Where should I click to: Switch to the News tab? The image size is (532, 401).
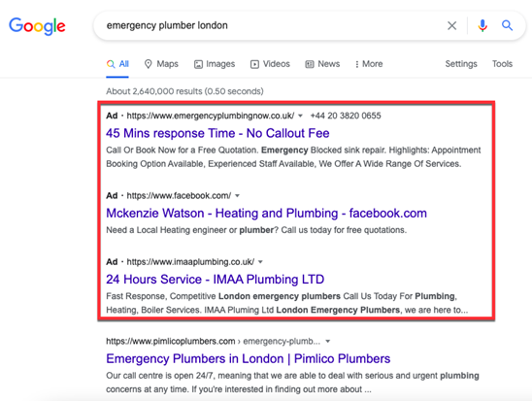[322, 64]
